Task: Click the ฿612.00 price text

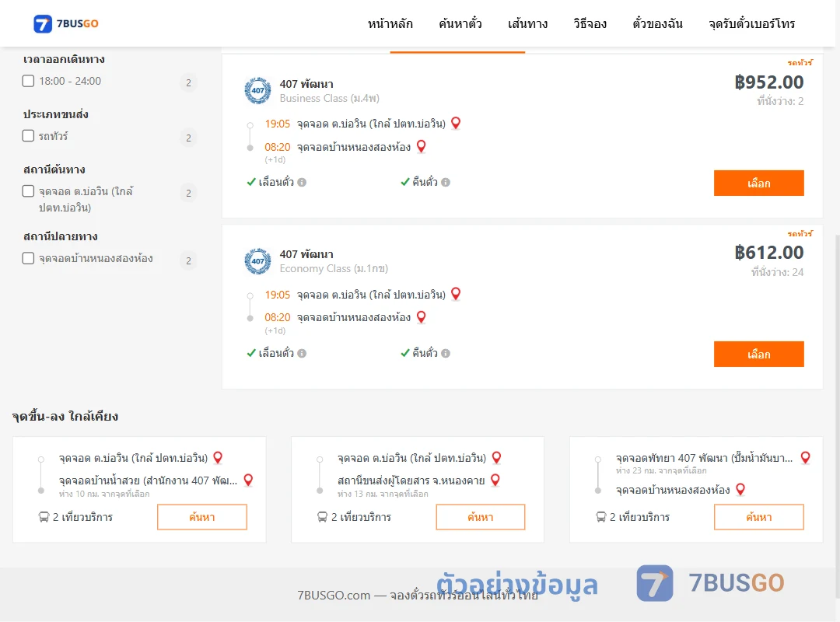Action: click(768, 253)
